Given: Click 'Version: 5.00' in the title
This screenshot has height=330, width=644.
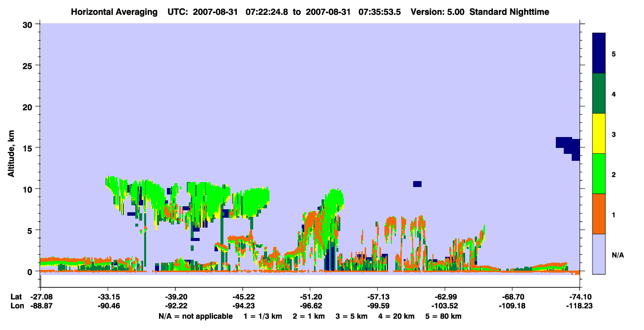Looking at the screenshot, I should (438, 12).
